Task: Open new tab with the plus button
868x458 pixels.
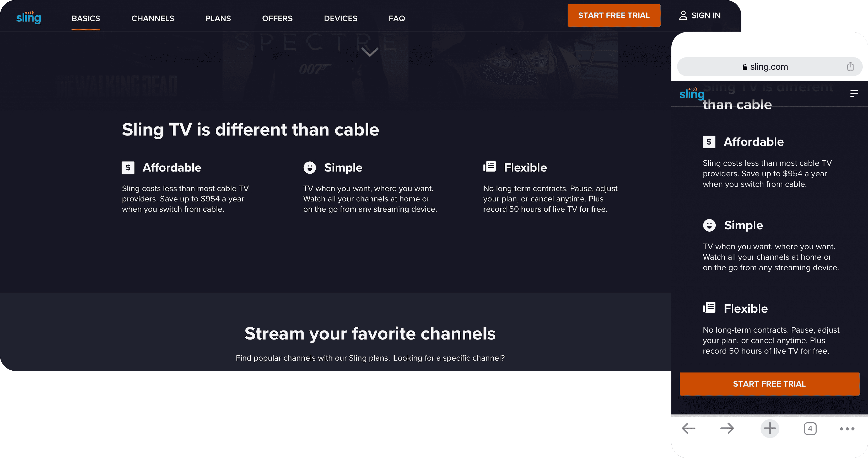Action: [x=770, y=429]
